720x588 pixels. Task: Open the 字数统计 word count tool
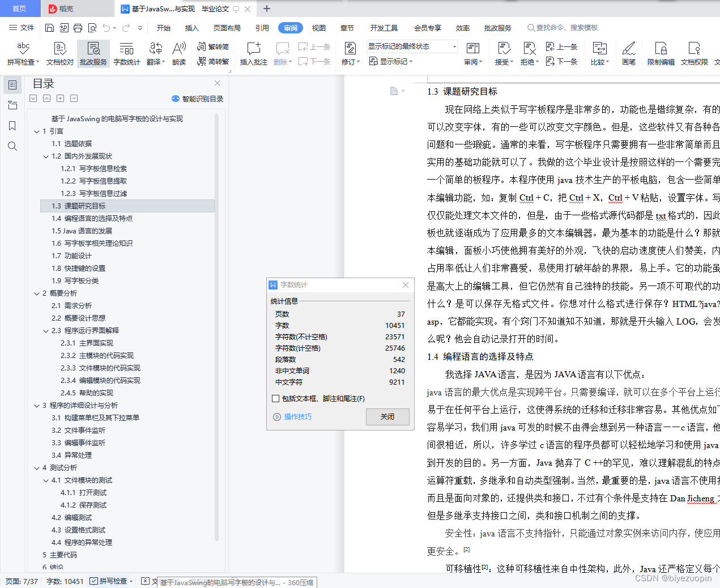click(126, 54)
